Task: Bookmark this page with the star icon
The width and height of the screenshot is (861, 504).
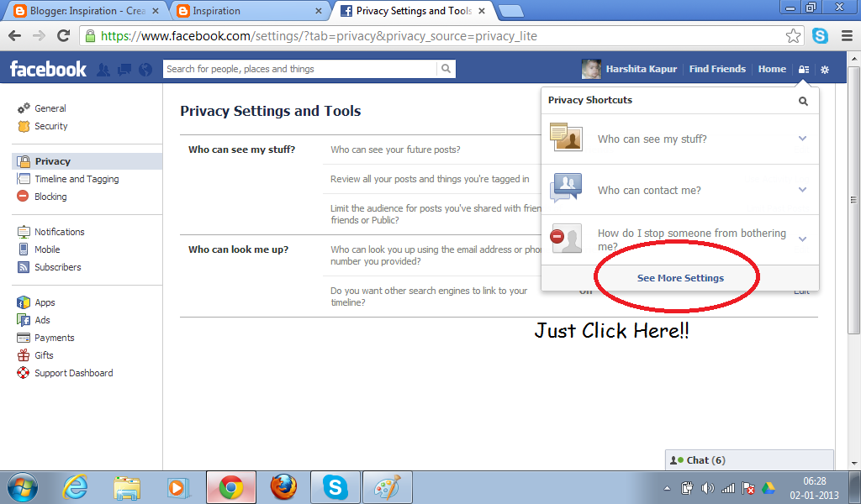Action: pyautogui.click(x=793, y=36)
